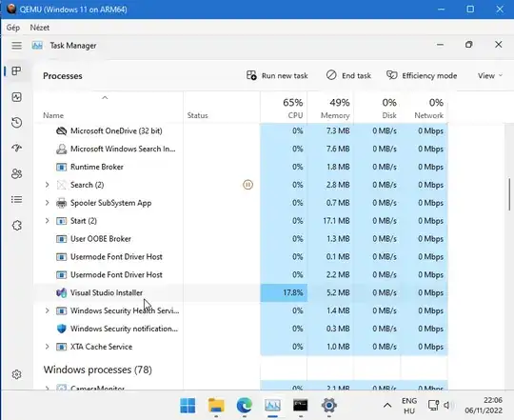The image size is (514, 420).
Task: Switch to the terminal window on taskbar
Action: [301, 406]
